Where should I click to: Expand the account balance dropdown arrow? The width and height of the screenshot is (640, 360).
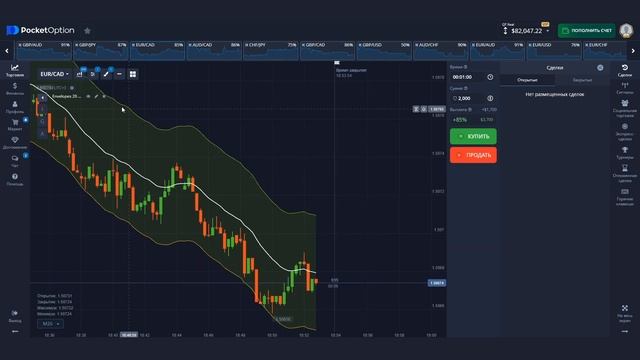pos(548,31)
